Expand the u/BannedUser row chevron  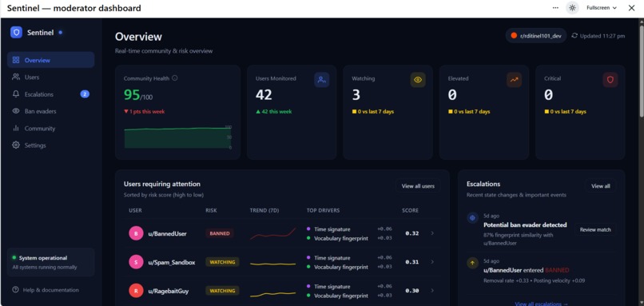(x=432, y=233)
